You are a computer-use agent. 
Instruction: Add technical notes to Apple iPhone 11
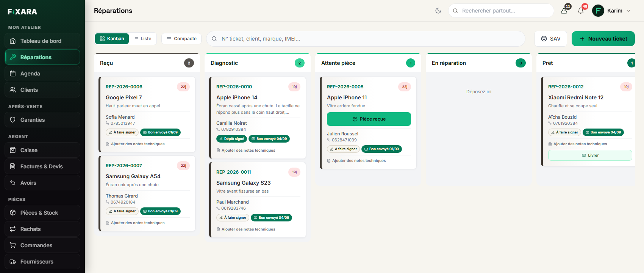[x=356, y=161]
